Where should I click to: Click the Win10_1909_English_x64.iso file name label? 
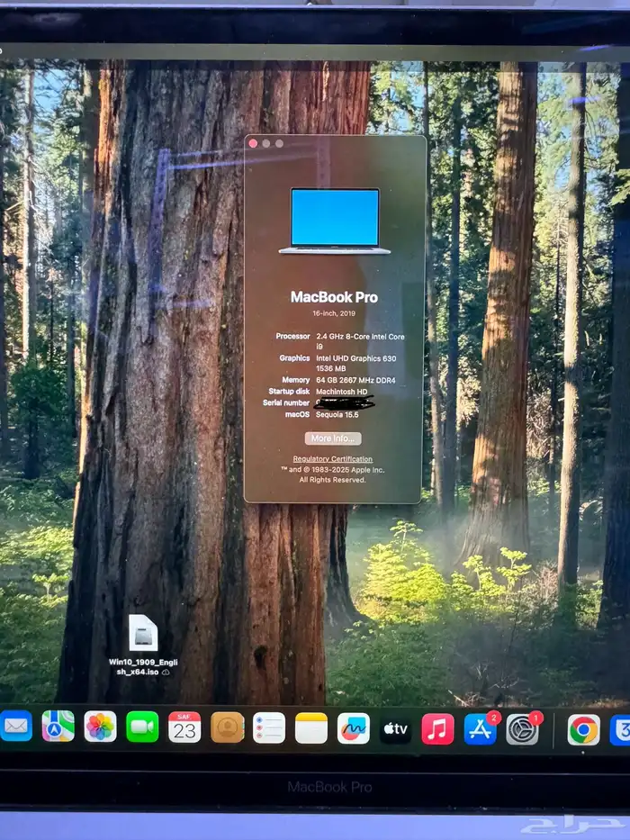tap(143, 667)
